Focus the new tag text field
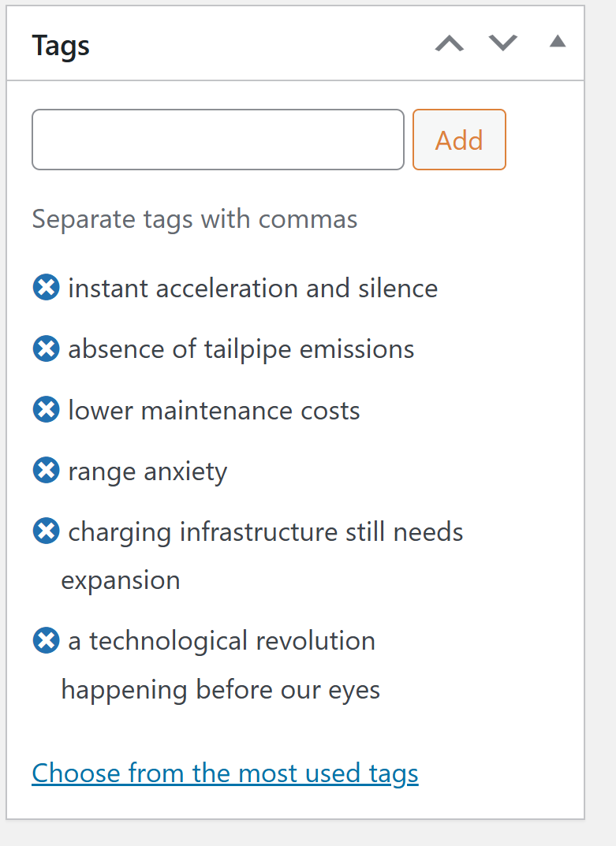This screenshot has height=846, width=616. coord(218,140)
